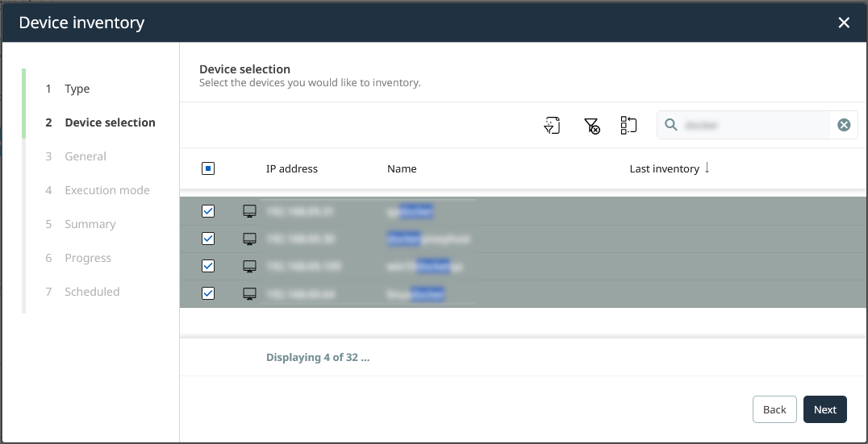Close the Device inventory dialog
The width and height of the screenshot is (868, 444).
[x=844, y=23]
